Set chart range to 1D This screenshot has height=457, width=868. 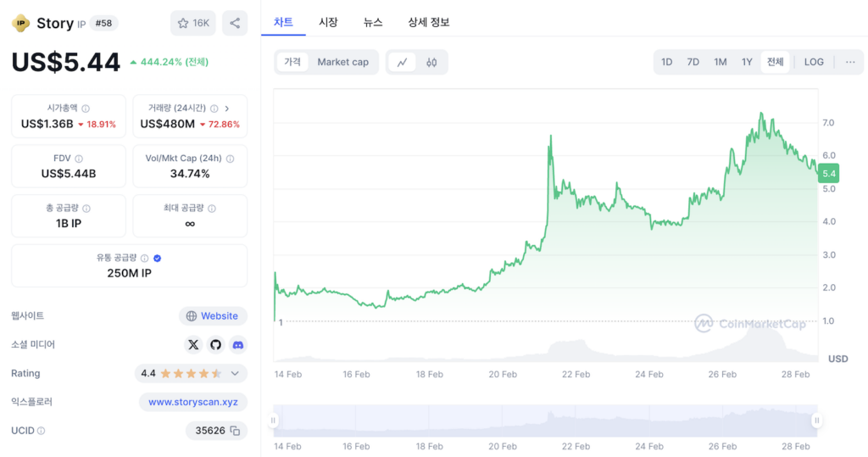666,62
